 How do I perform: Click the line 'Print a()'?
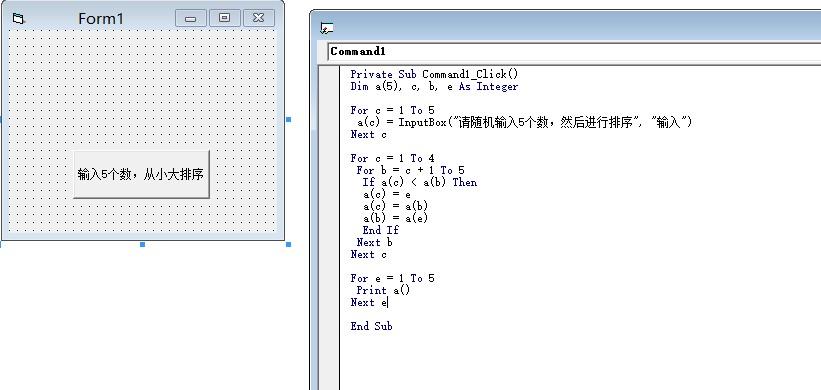pos(383,290)
